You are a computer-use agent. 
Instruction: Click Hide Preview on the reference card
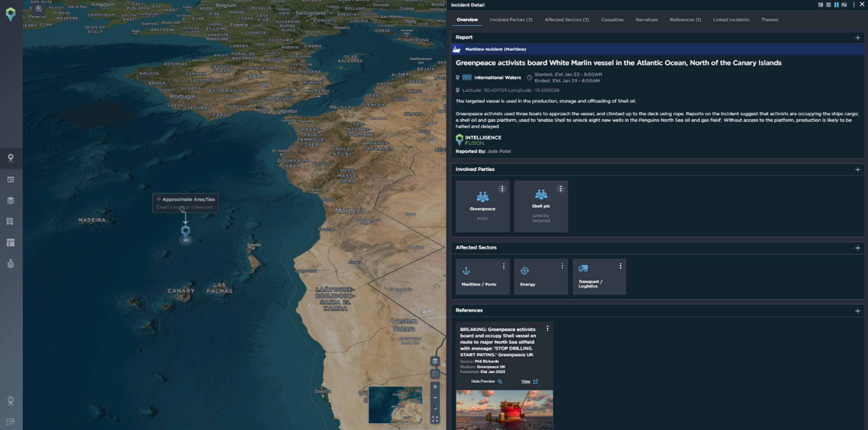point(487,381)
